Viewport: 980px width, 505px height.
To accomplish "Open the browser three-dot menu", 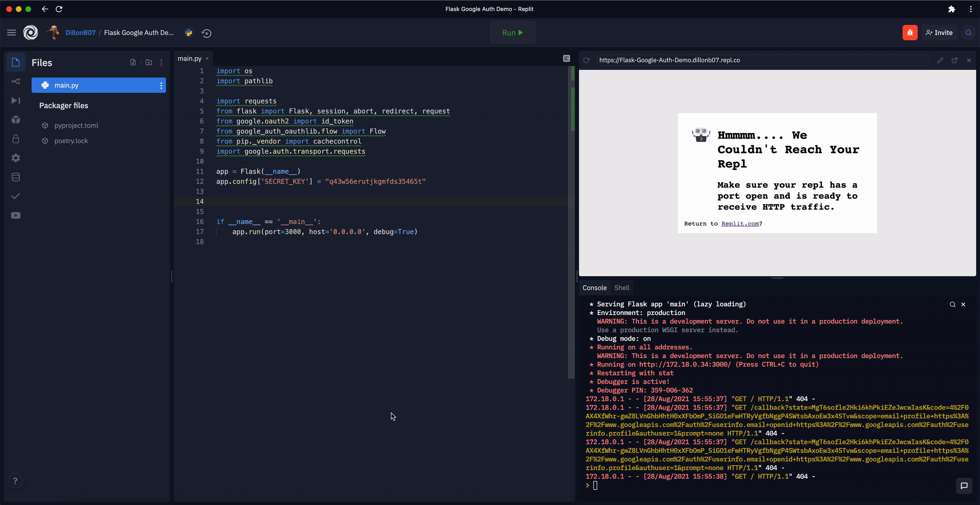I will tap(970, 9).
